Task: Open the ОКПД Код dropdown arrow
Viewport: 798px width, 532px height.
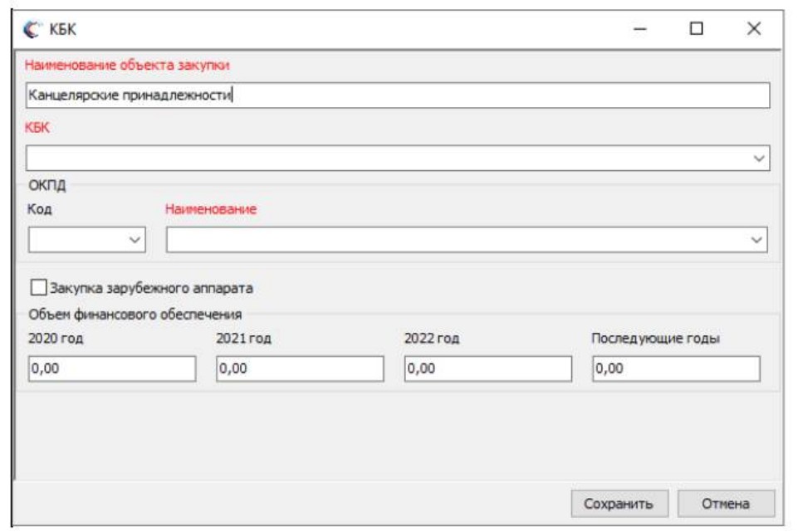Action: [135, 240]
